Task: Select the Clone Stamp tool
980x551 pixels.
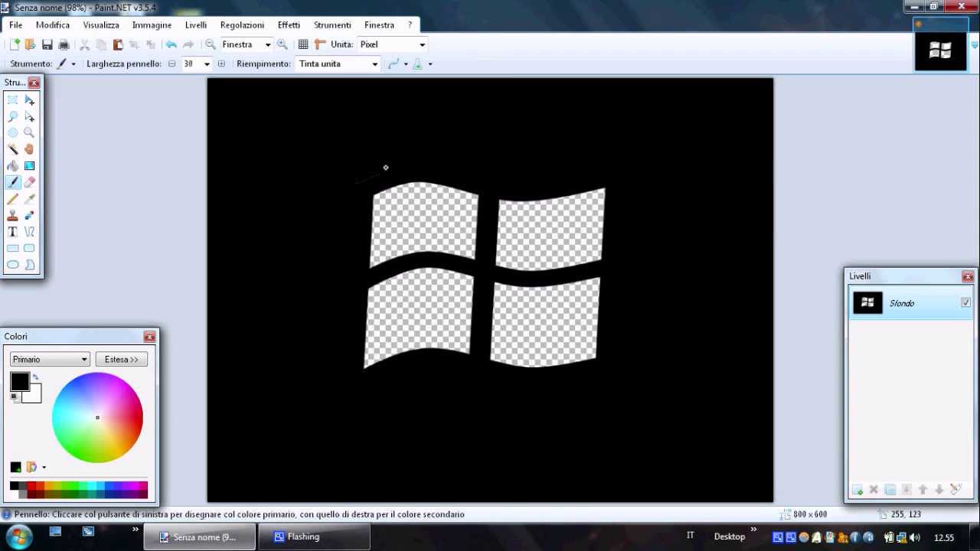Action: pyautogui.click(x=13, y=215)
